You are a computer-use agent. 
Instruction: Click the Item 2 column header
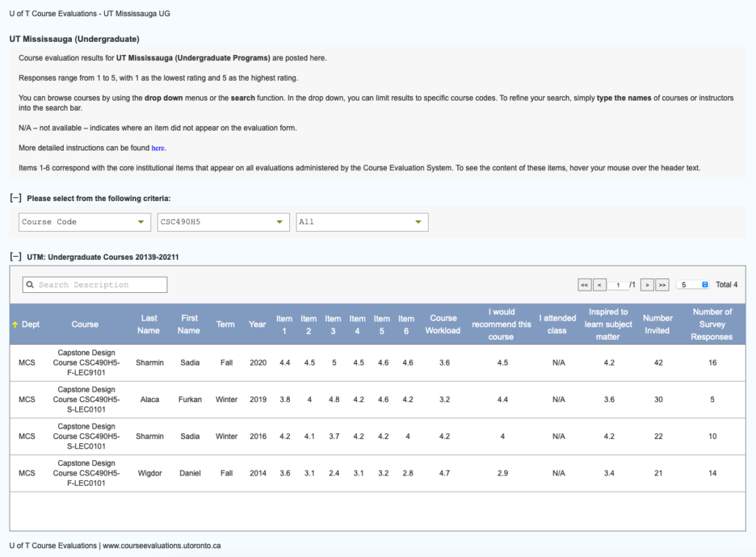308,325
